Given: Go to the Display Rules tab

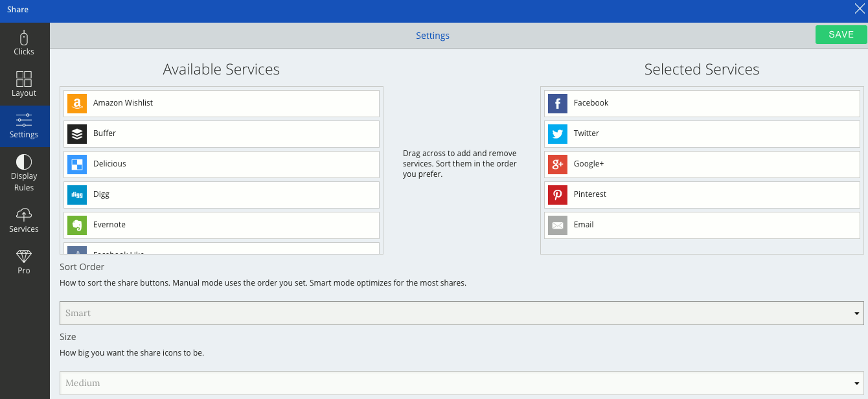Looking at the screenshot, I should point(24,173).
